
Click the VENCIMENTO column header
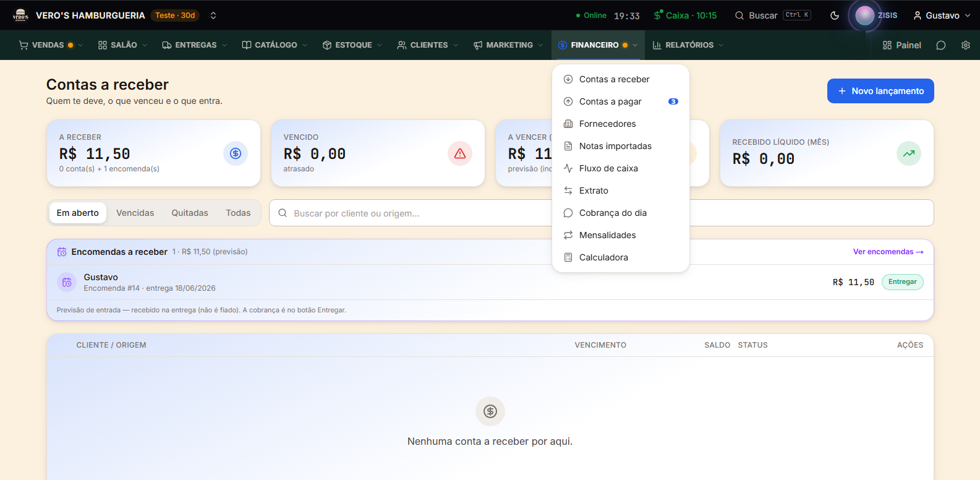click(600, 345)
